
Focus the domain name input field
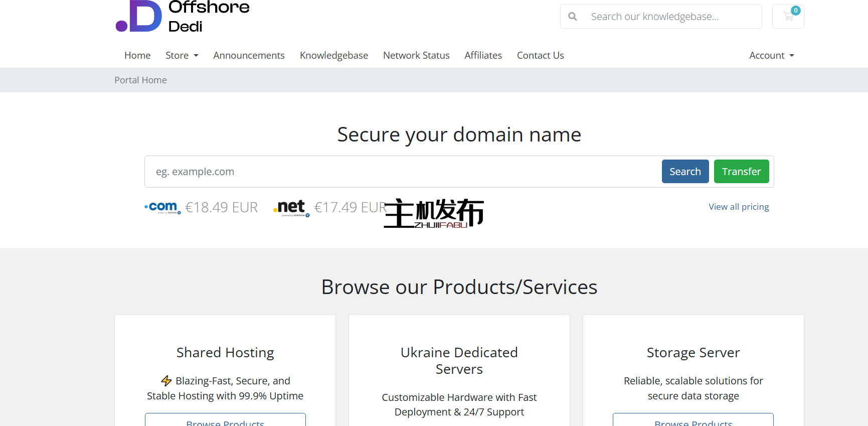[401, 172]
